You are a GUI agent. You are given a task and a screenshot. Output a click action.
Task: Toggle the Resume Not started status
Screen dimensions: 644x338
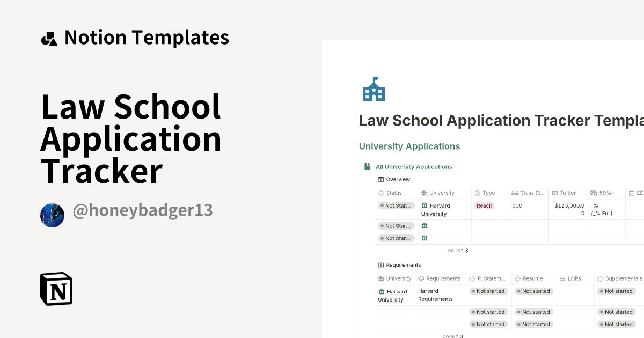tap(533, 291)
